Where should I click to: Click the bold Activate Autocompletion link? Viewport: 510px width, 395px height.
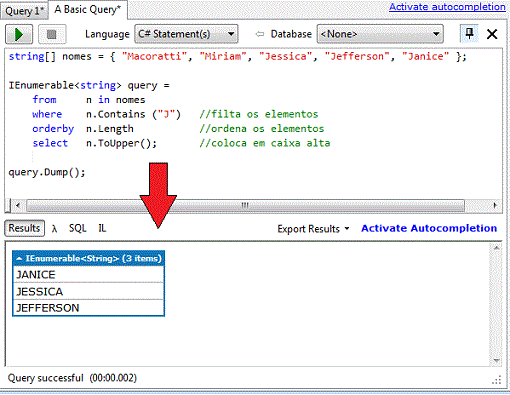click(x=429, y=228)
